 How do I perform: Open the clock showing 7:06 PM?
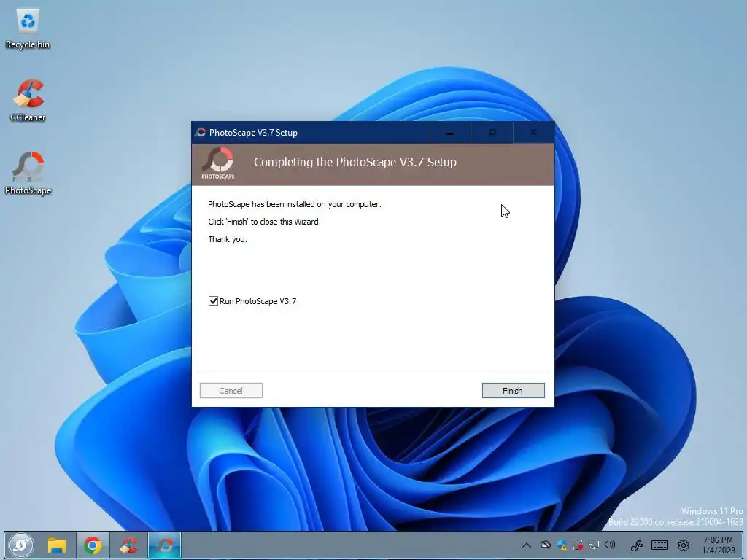click(x=718, y=545)
